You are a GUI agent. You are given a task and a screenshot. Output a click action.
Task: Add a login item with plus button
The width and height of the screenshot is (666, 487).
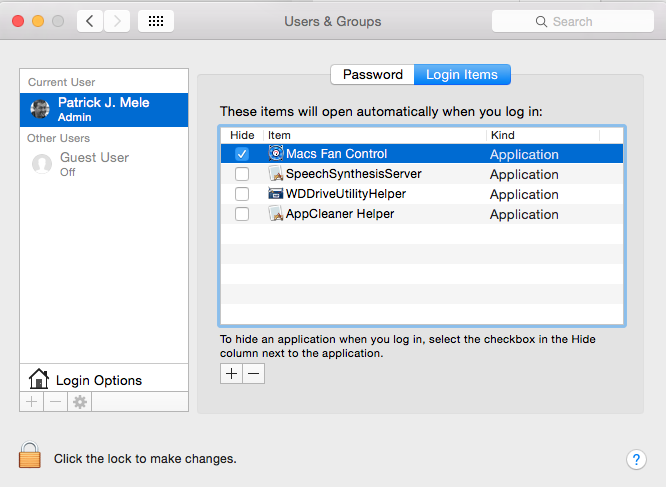[x=231, y=373]
